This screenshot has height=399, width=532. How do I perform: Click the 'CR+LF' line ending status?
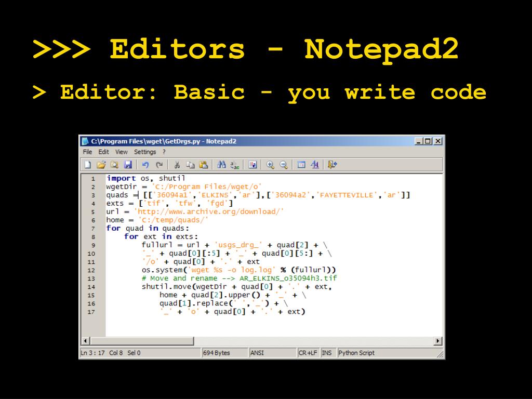click(308, 353)
